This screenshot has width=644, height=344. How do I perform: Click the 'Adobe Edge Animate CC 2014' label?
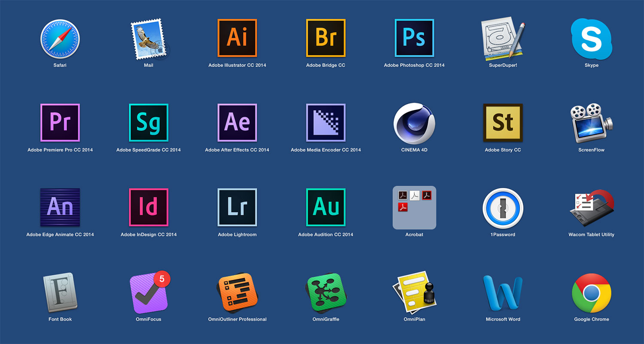pyautogui.click(x=60, y=235)
